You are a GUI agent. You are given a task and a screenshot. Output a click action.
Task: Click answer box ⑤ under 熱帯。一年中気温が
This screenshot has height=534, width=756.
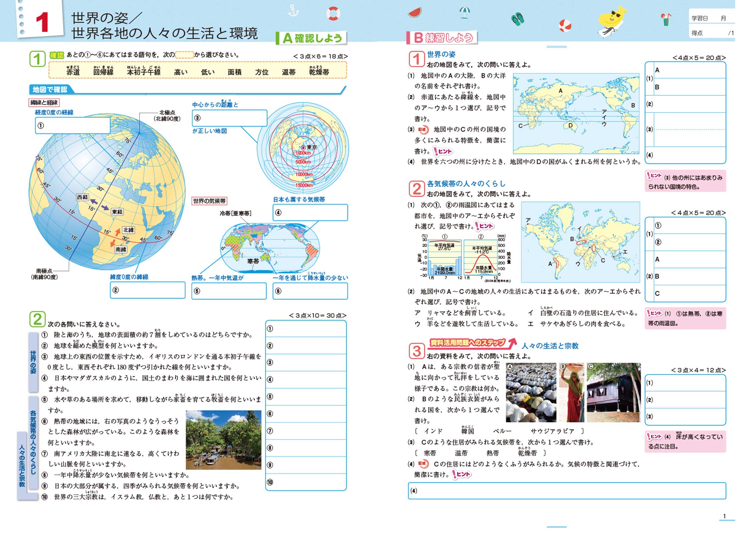point(229,291)
